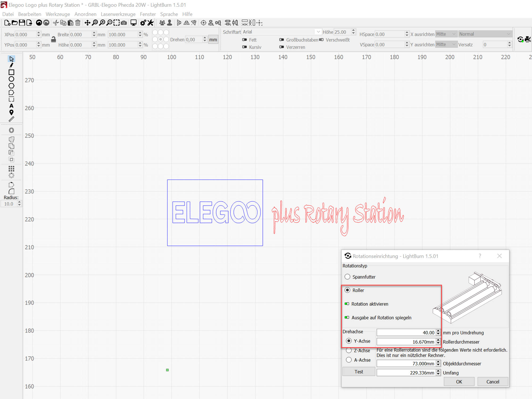Select Spannfutter rotation type
Screen dimensions: 532x399
click(x=347, y=277)
